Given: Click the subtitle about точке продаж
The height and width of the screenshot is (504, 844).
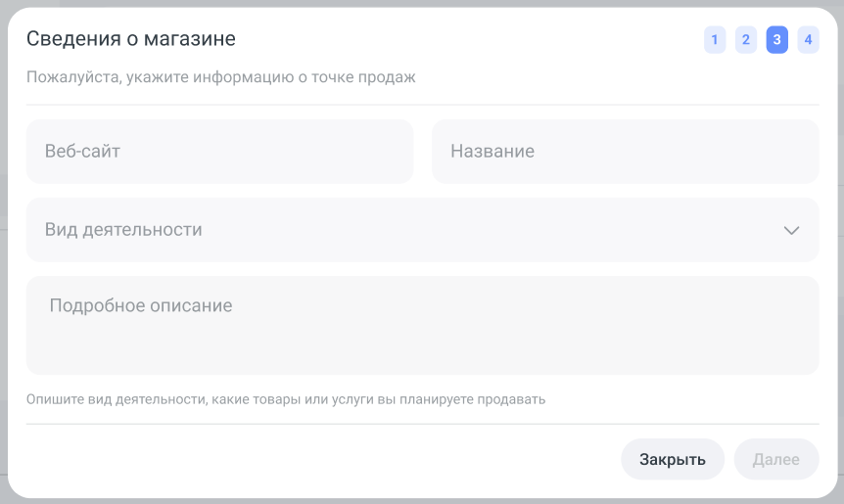Looking at the screenshot, I should [x=221, y=77].
